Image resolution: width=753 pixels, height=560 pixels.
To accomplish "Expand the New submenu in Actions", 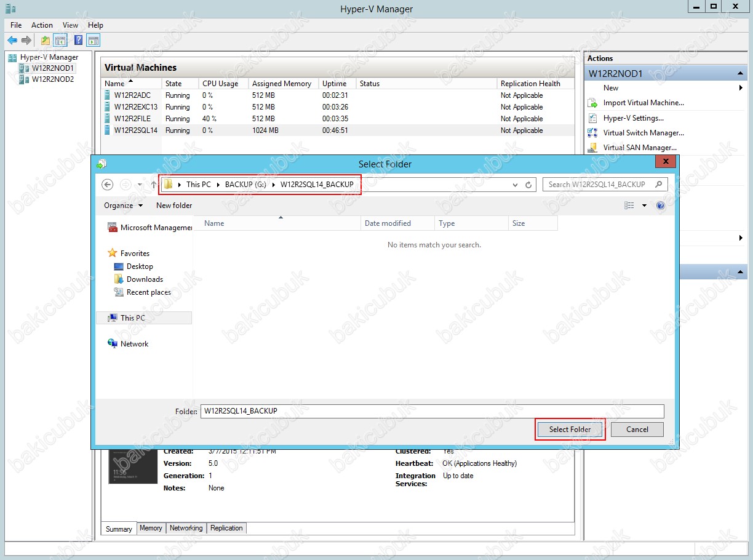I will click(x=741, y=88).
